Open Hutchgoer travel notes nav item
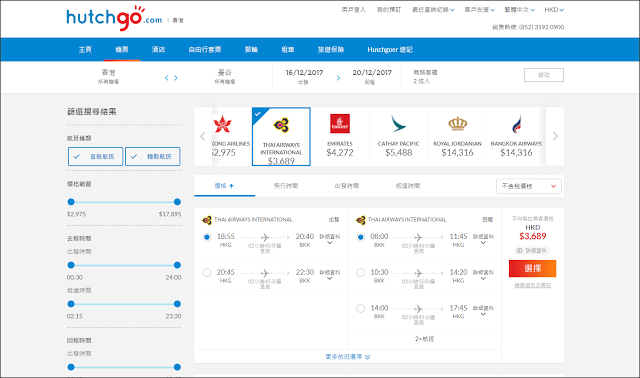 coord(390,49)
